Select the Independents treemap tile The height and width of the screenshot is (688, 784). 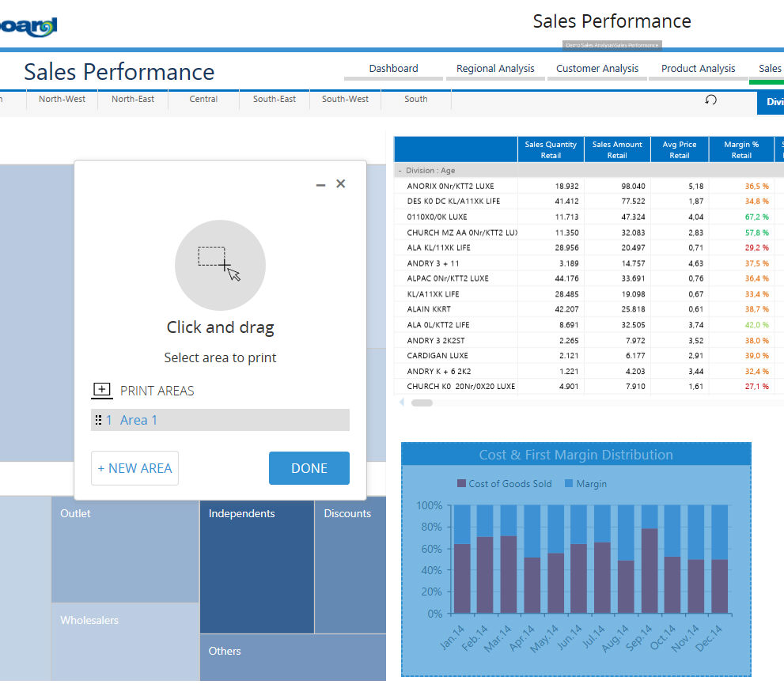pos(257,566)
